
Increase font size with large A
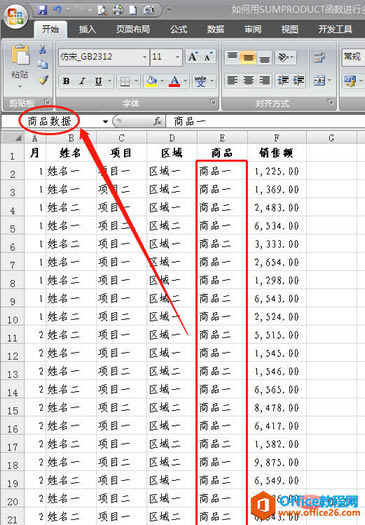click(193, 57)
